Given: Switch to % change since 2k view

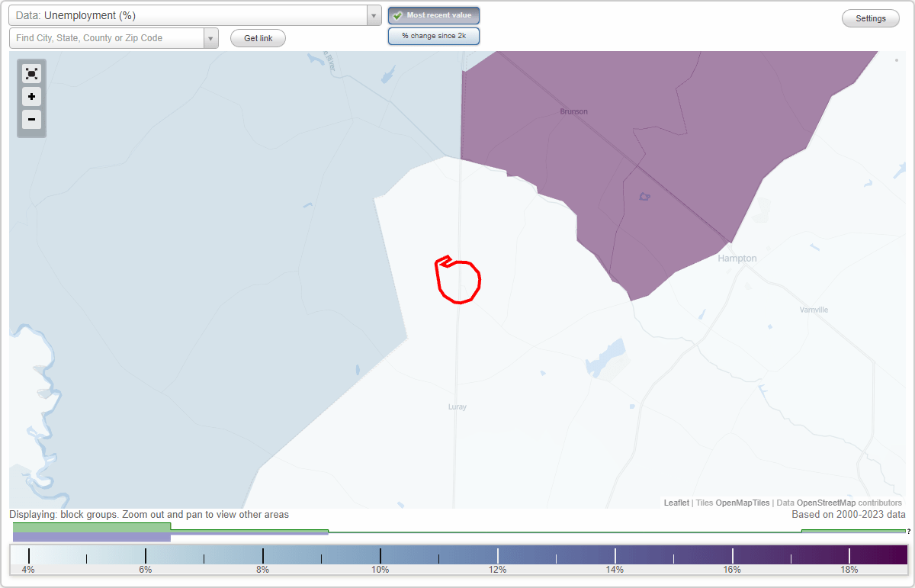Looking at the screenshot, I should tap(434, 36).
